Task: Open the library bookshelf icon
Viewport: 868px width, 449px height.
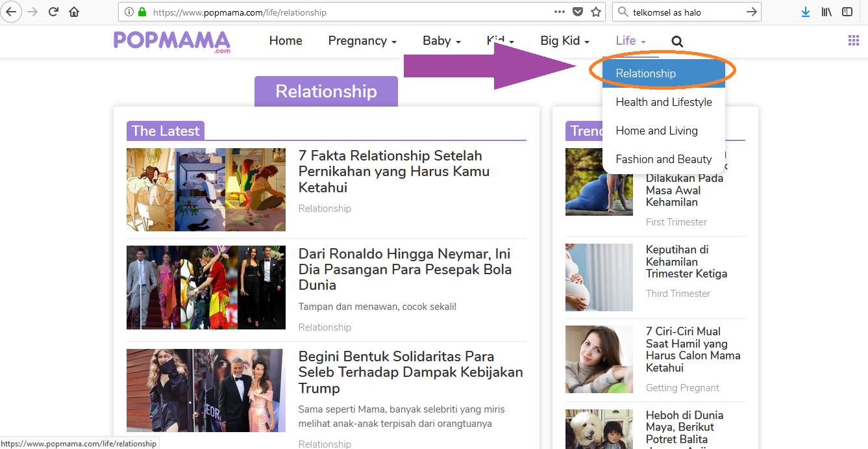Action: coord(826,12)
